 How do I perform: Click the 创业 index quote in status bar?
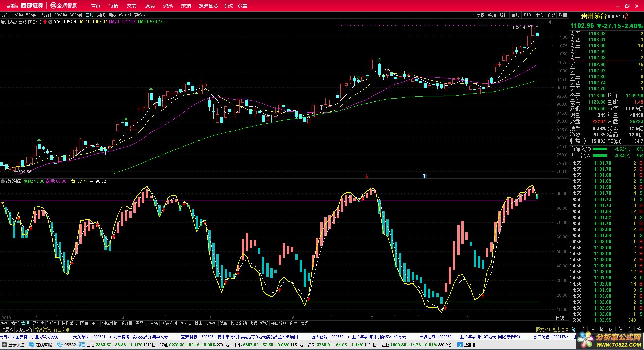pyautogui.click(x=416, y=345)
